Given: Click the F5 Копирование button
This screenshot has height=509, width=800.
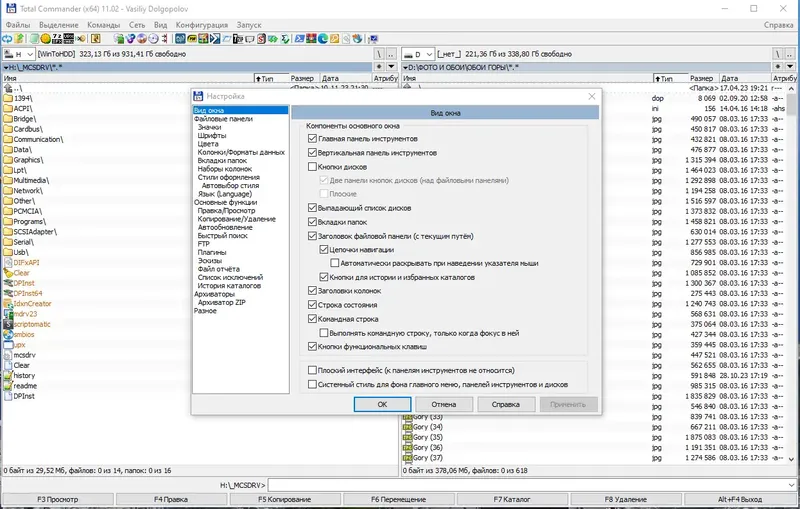Looking at the screenshot, I should click(x=284, y=499).
